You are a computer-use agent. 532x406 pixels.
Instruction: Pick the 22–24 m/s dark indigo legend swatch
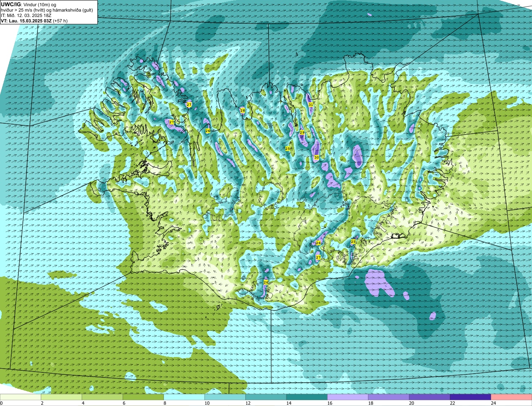(x=470, y=397)
